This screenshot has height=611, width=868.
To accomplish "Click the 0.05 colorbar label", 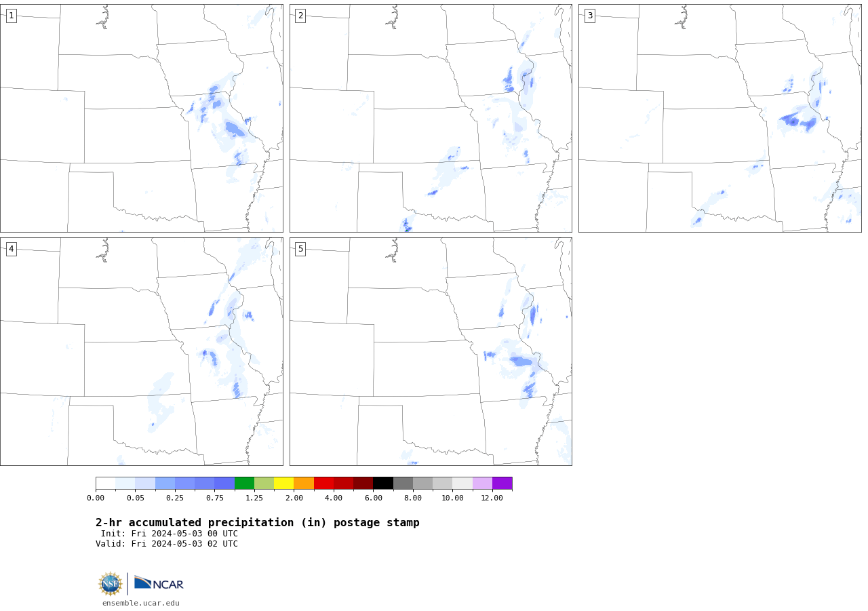I will (135, 498).
